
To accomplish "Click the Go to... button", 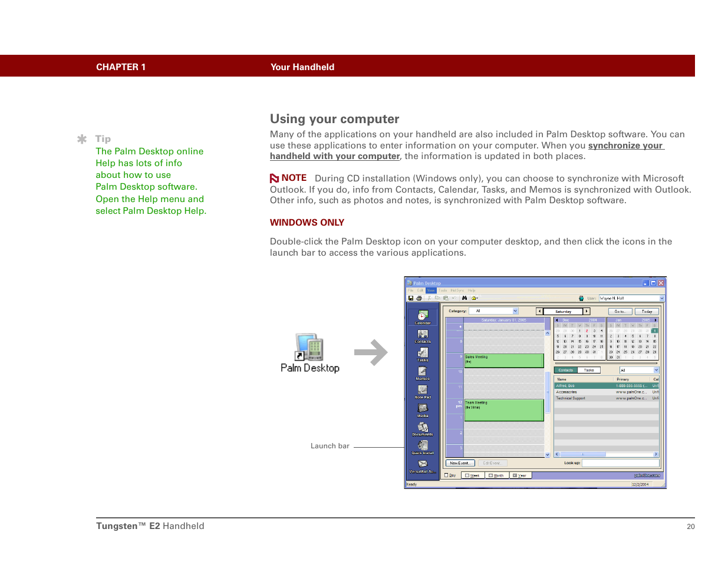I will 620,311.
